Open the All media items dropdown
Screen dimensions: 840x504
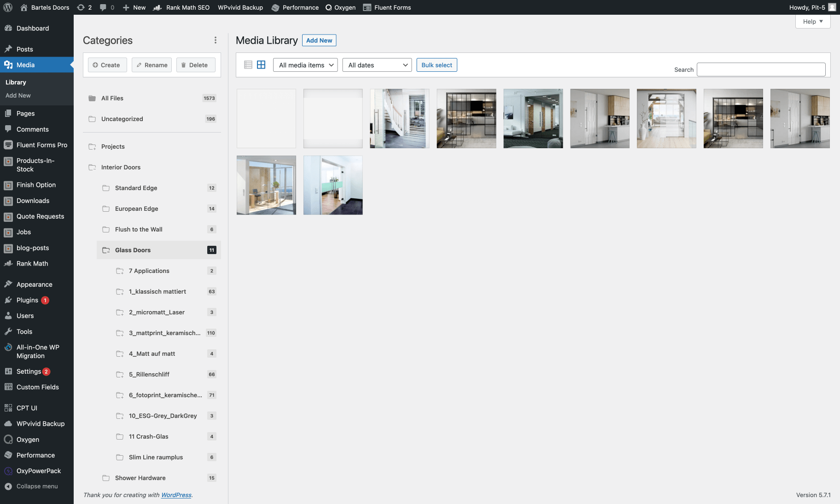305,65
